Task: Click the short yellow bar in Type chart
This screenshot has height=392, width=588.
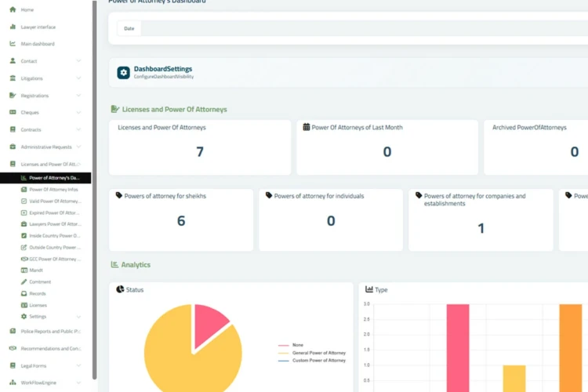Action: [514, 379]
